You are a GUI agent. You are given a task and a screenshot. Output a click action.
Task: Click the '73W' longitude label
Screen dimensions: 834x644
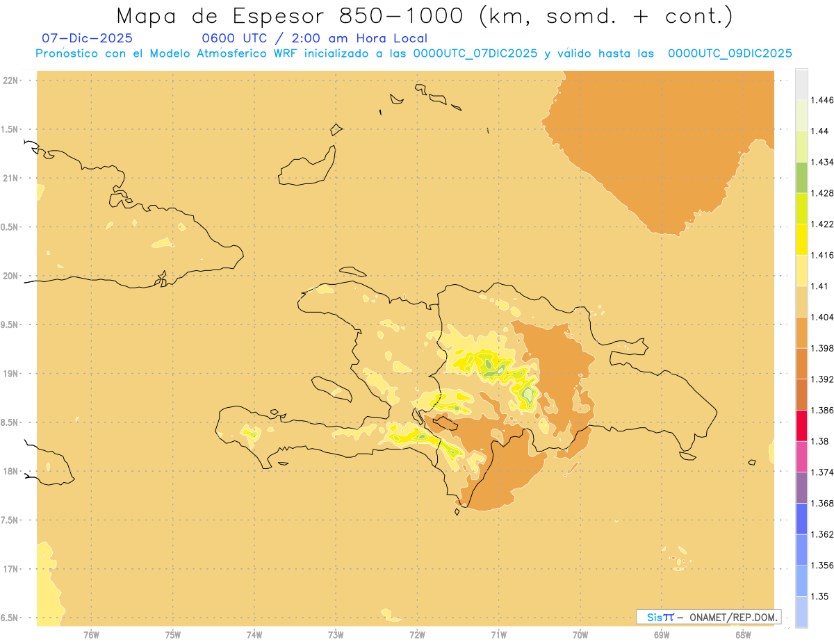336,634
